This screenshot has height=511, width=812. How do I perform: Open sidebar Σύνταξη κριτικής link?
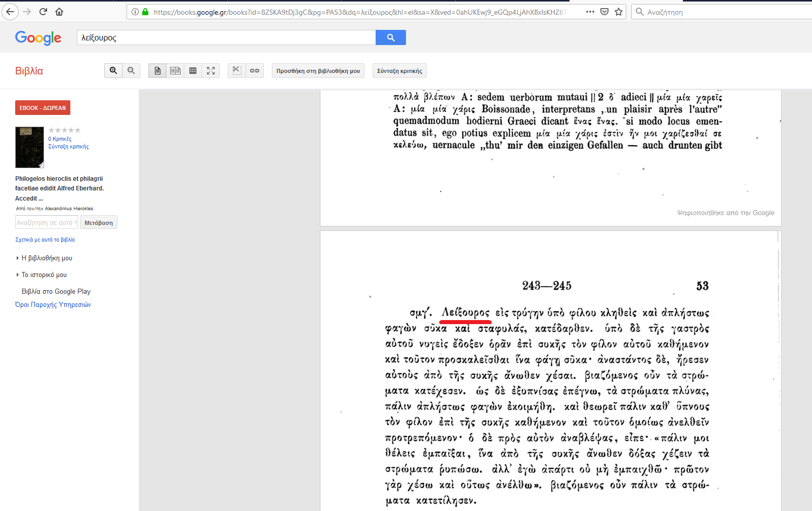68,146
